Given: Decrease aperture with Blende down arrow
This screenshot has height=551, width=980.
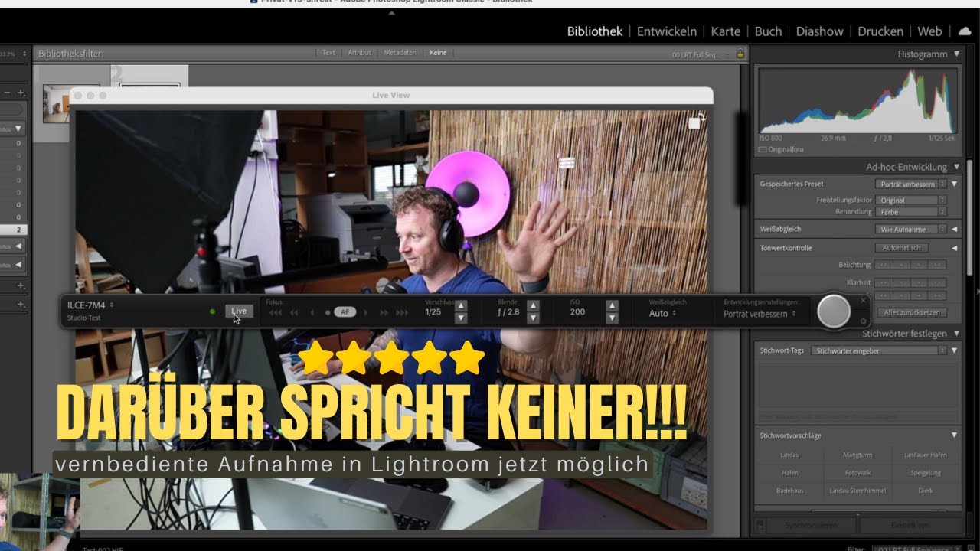Looking at the screenshot, I should point(534,318).
